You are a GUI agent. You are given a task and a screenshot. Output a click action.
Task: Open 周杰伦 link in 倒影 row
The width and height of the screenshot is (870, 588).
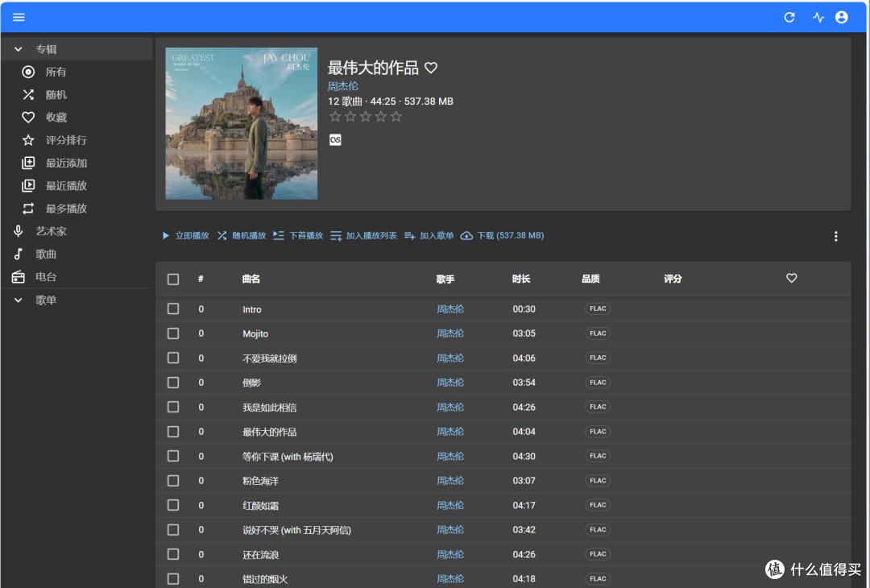coord(450,382)
